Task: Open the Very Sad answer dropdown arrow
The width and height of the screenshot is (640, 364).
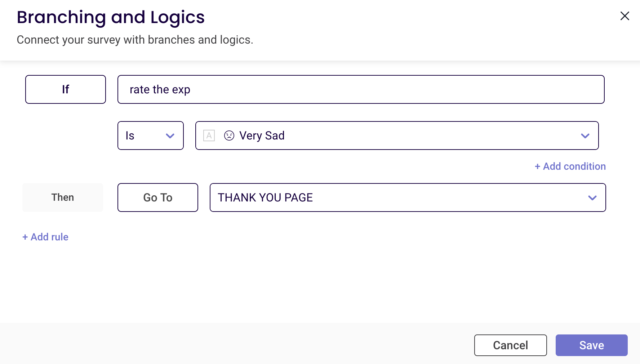Action: tap(585, 136)
